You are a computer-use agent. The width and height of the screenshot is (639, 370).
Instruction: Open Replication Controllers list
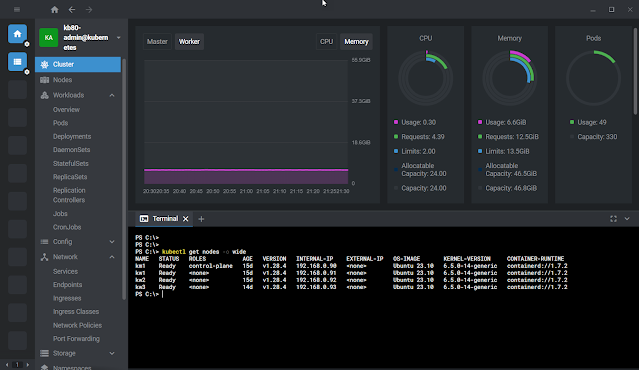tap(69, 195)
